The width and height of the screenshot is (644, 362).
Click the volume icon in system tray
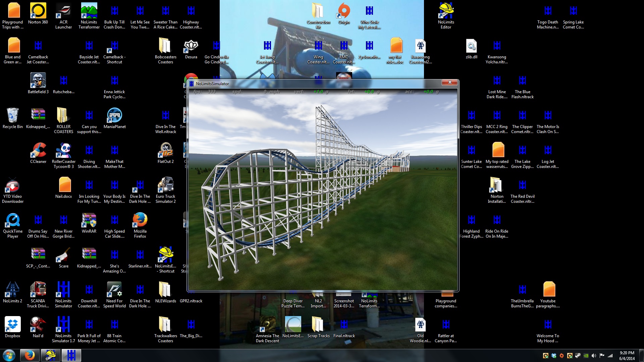[594, 356]
